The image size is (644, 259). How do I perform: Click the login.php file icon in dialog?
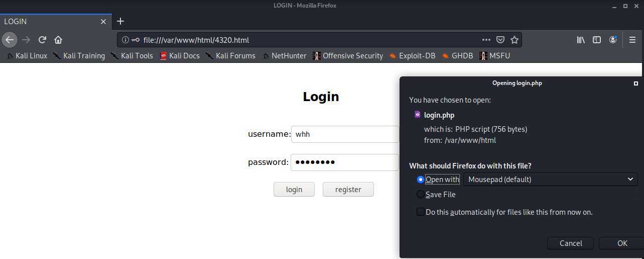click(x=417, y=115)
